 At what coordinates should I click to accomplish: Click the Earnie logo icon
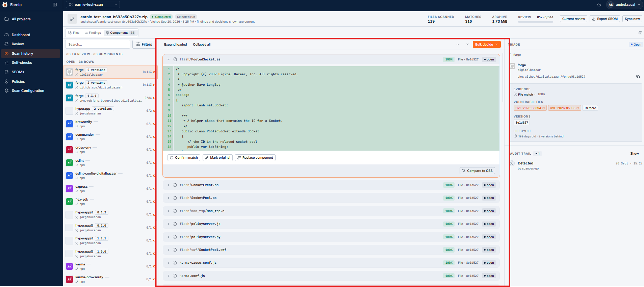(5, 5)
